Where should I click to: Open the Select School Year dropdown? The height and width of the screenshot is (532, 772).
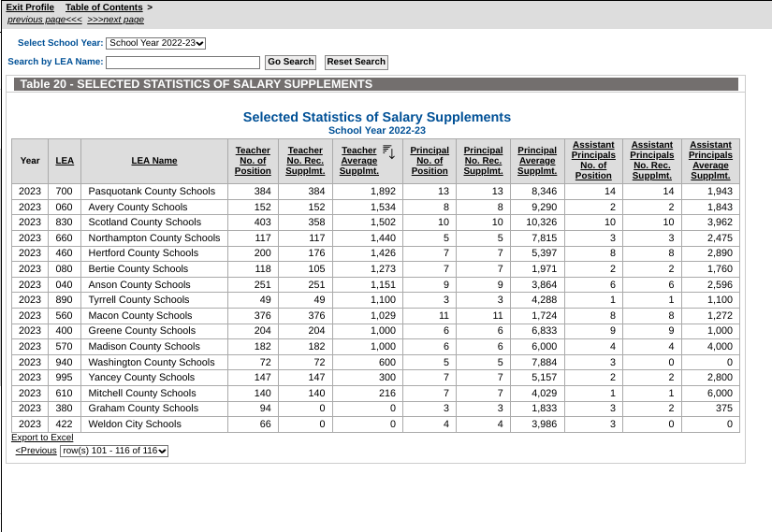click(x=155, y=43)
